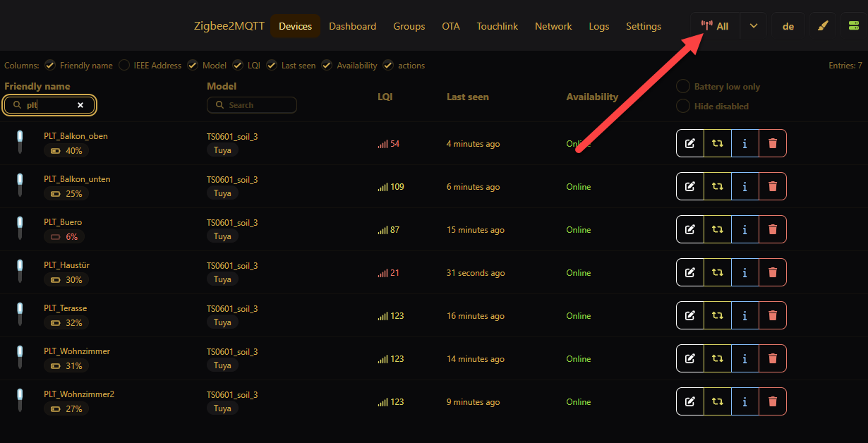Click the trash icon for PLT_Haustür
Screen dimensions: 868x443
[x=773, y=272]
